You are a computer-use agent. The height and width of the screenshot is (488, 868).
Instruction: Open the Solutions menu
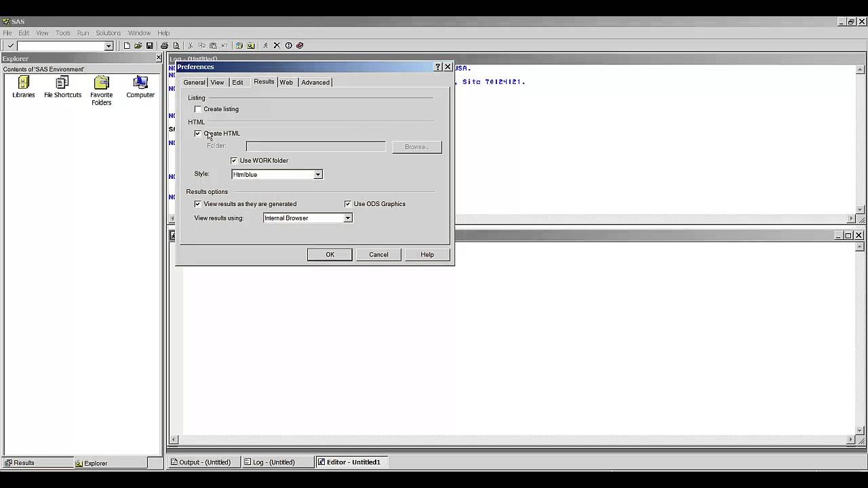pos(108,33)
